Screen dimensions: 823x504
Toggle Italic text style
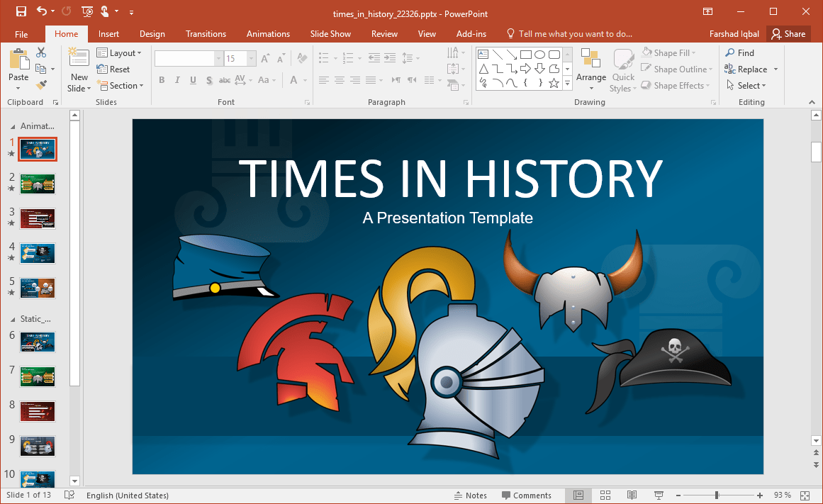tap(177, 80)
